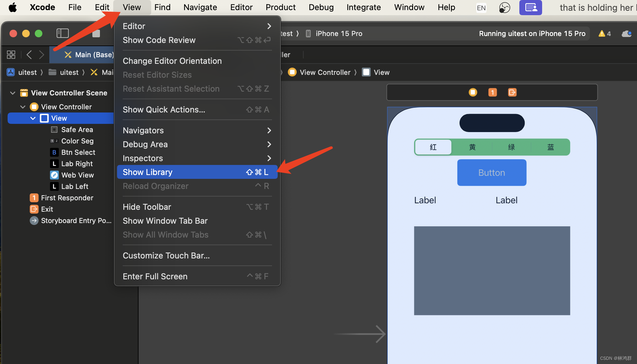Select First Responder in outline
637x364 pixels.
[x=67, y=198]
